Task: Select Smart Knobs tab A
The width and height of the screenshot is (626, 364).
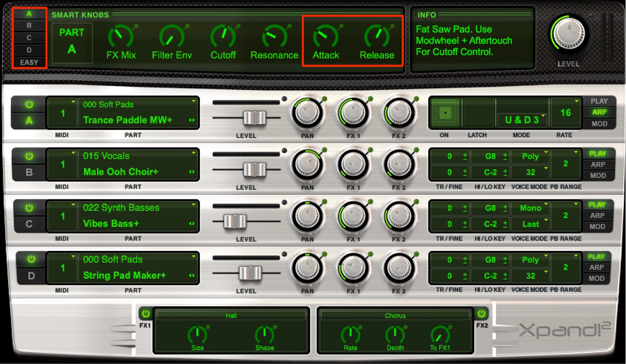Action: pos(29,14)
